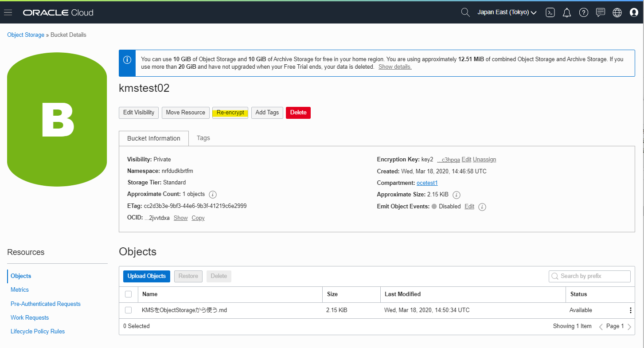This screenshot has height=348, width=644.
Task: Click the Re-encrypt button
Action: (x=230, y=113)
